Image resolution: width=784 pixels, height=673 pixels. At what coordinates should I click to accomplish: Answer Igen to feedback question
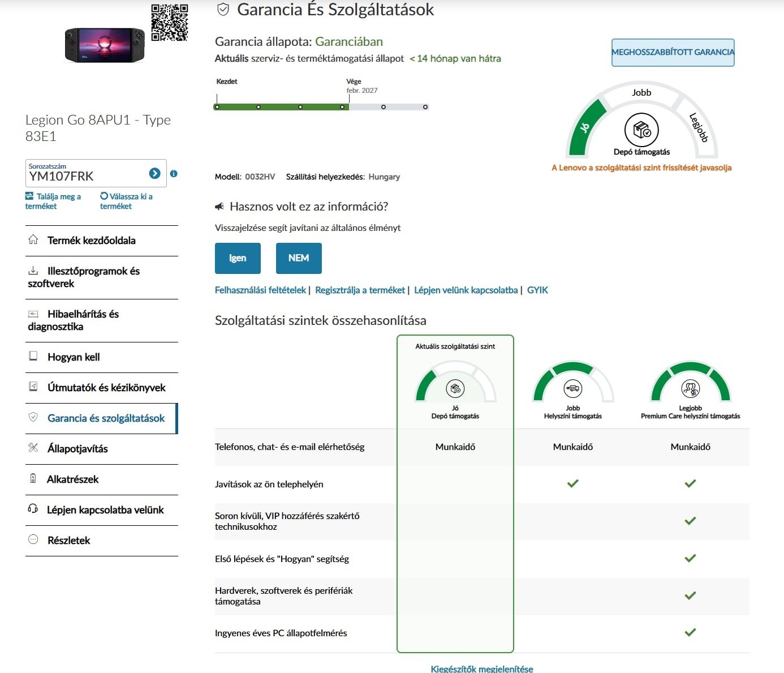(x=238, y=258)
